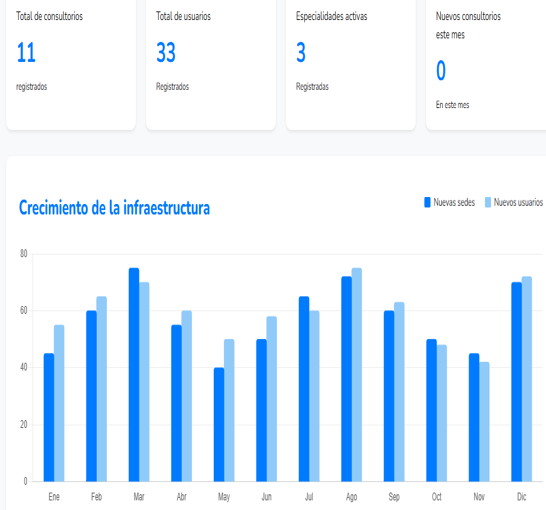The height and width of the screenshot is (510, 546).
Task: Click the Mar month axis label
Action: click(139, 496)
